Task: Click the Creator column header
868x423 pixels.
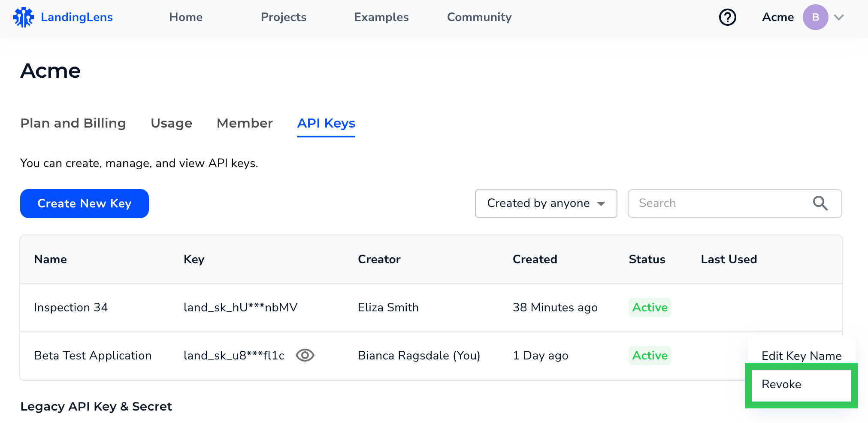Action: coord(379,259)
